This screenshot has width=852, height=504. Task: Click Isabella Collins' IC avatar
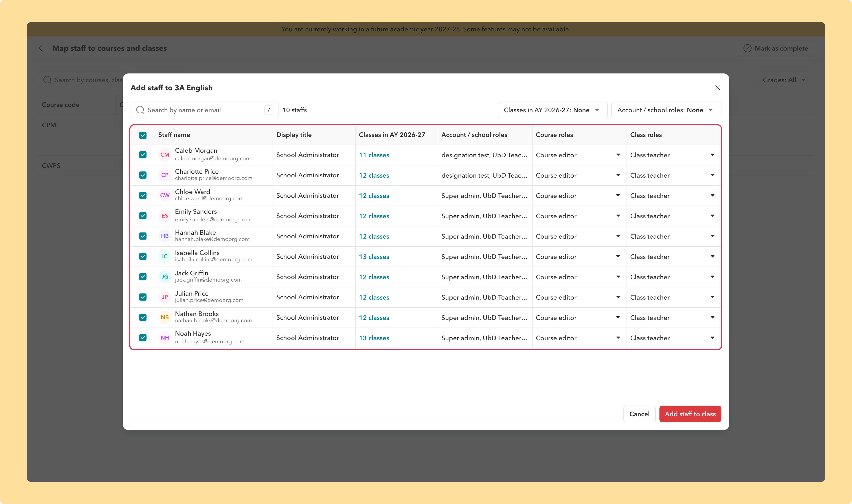[x=165, y=257]
